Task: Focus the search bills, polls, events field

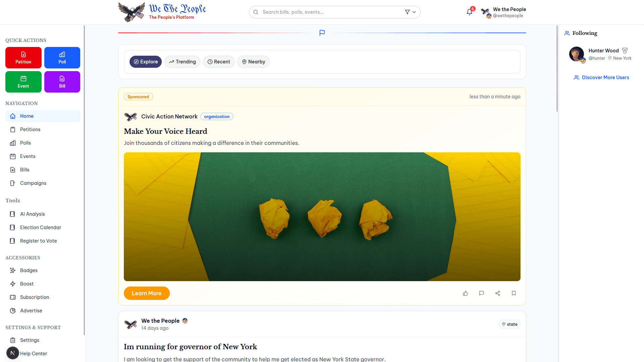Action: (x=332, y=12)
